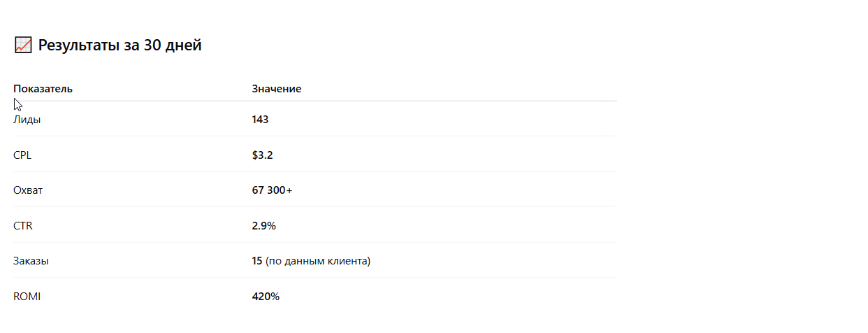Select the "Показатель" column header

(x=43, y=89)
